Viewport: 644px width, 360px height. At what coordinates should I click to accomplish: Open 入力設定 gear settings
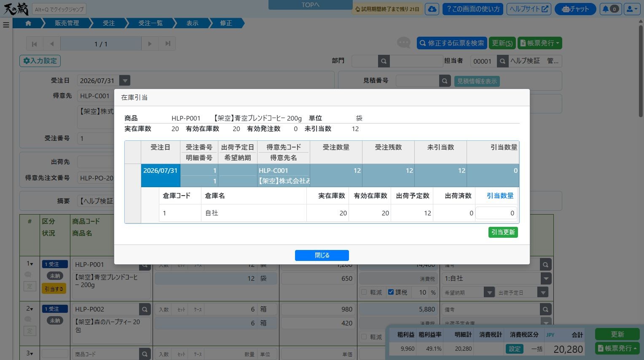(x=40, y=61)
